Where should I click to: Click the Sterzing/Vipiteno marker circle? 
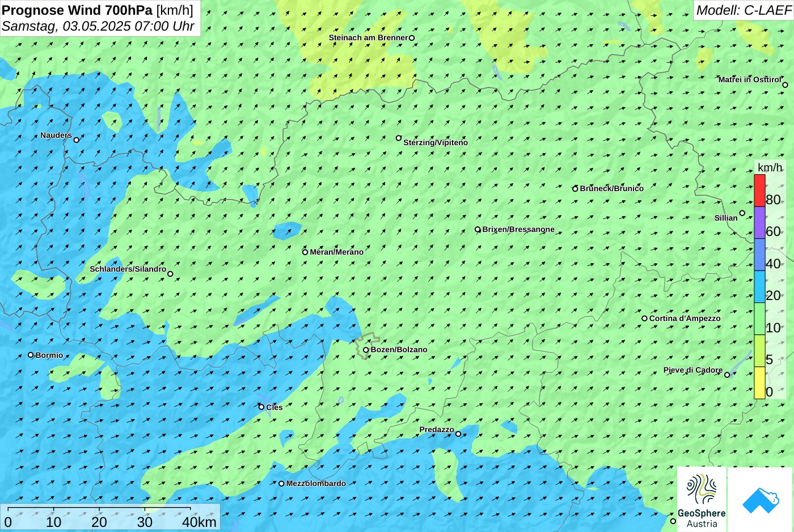click(399, 138)
